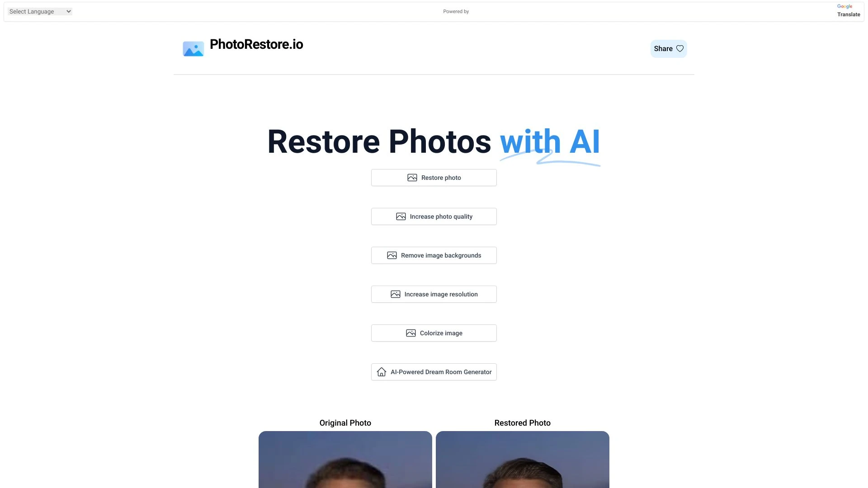Image resolution: width=868 pixels, height=488 pixels.
Task: Click the Restore photo icon
Action: pos(411,178)
